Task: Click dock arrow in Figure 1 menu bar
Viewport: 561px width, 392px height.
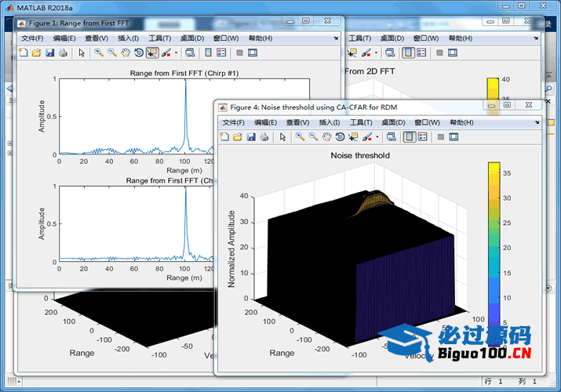Action: pyautogui.click(x=336, y=38)
